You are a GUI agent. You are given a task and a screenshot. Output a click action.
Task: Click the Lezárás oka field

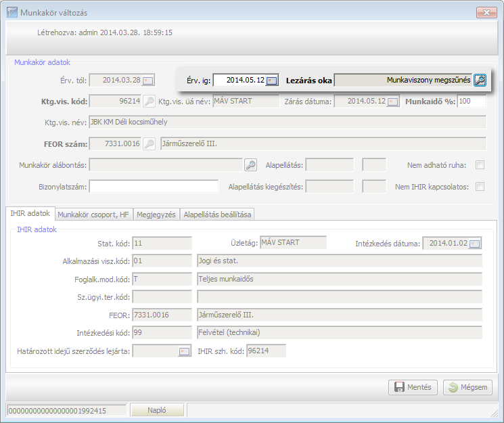click(x=403, y=80)
